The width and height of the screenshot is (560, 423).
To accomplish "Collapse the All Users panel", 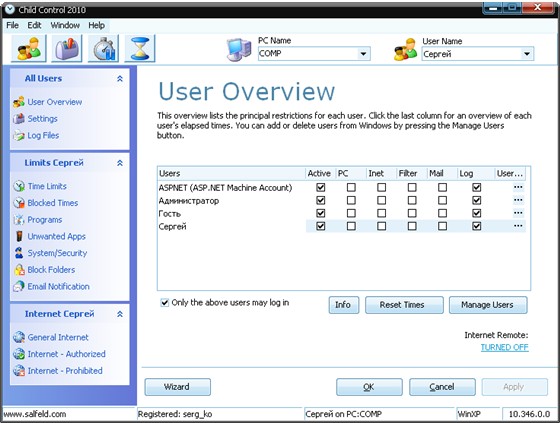I will [x=120, y=79].
